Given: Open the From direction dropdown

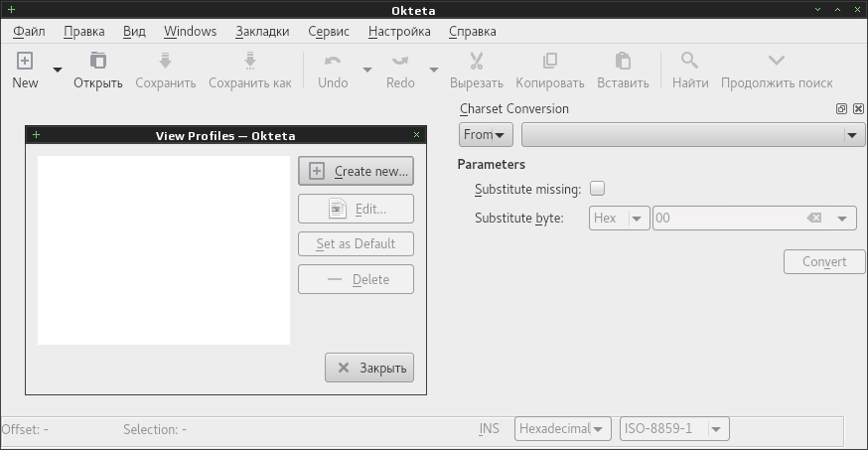Looking at the screenshot, I should (x=486, y=134).
